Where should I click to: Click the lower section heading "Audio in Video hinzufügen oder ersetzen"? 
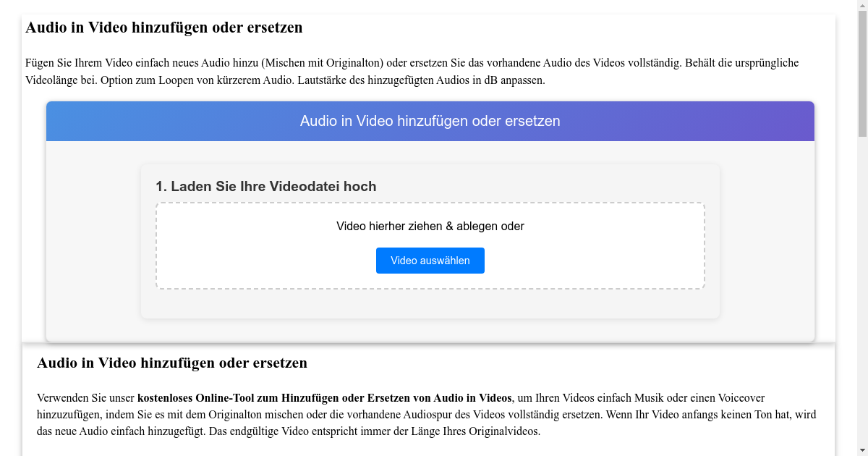click(x=173, y=363)
